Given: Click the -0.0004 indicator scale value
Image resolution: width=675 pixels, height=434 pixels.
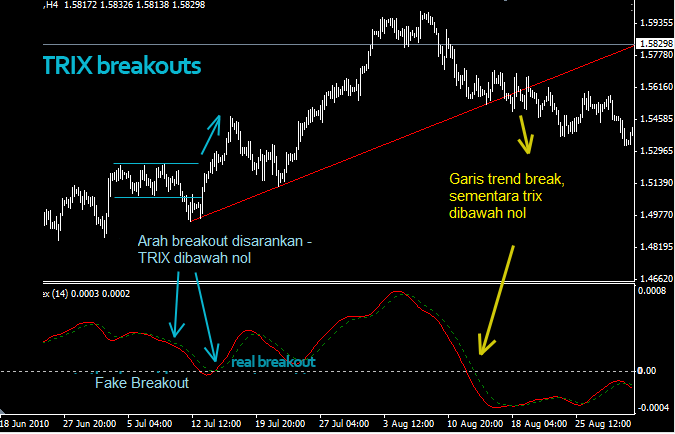Looking at the screenshot, I should pos(654,407).
